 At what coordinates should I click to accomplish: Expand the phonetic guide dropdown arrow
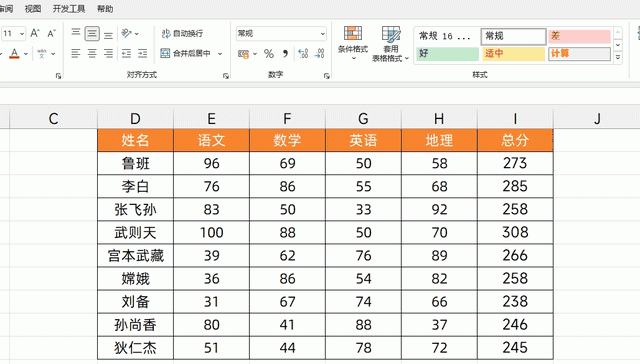53,54
